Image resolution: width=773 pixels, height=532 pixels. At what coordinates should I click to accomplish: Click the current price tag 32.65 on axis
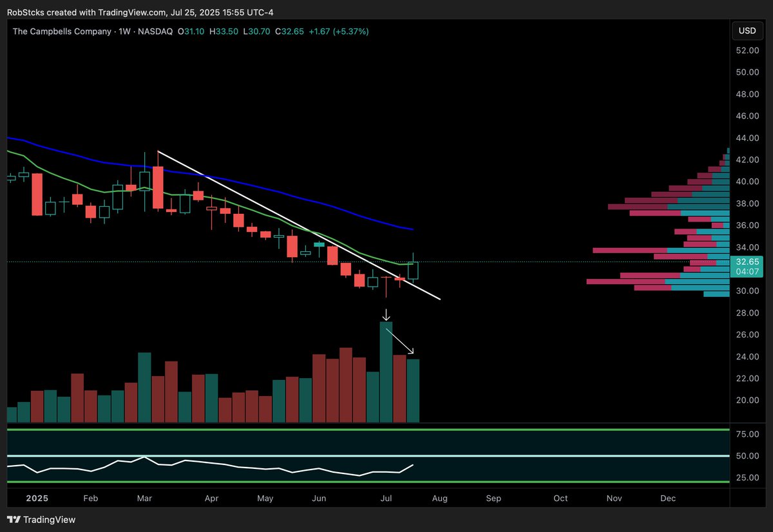point(747,262)
